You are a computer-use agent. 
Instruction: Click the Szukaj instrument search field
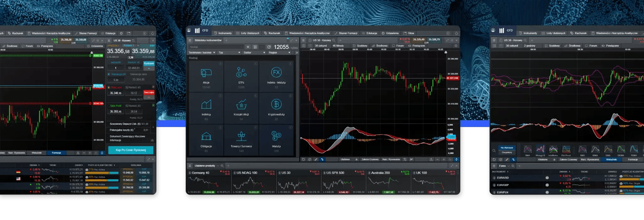coord(216,47)
